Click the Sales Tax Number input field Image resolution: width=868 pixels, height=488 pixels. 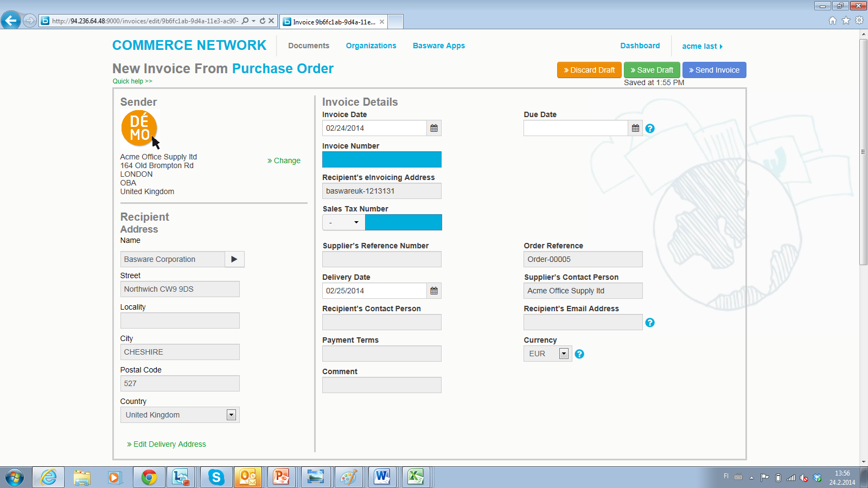click(404, 222)
